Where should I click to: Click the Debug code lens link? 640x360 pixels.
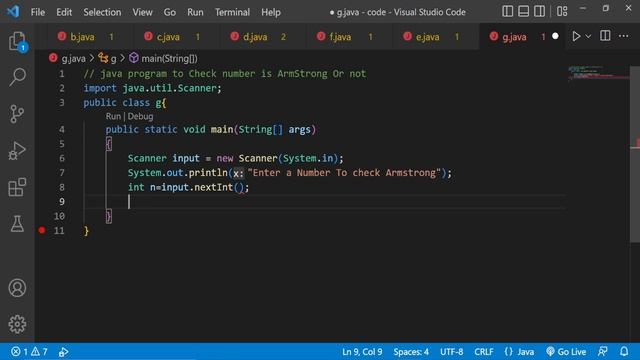140,116
